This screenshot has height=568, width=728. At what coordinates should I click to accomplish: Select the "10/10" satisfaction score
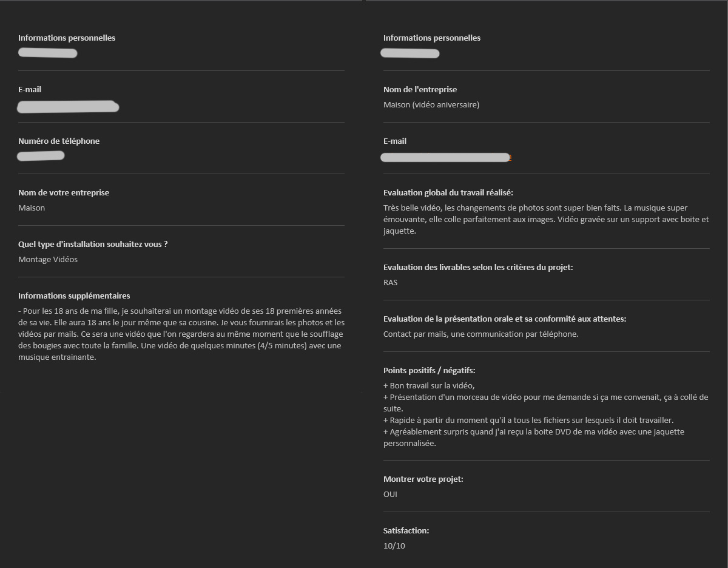[x=394, y=546]
